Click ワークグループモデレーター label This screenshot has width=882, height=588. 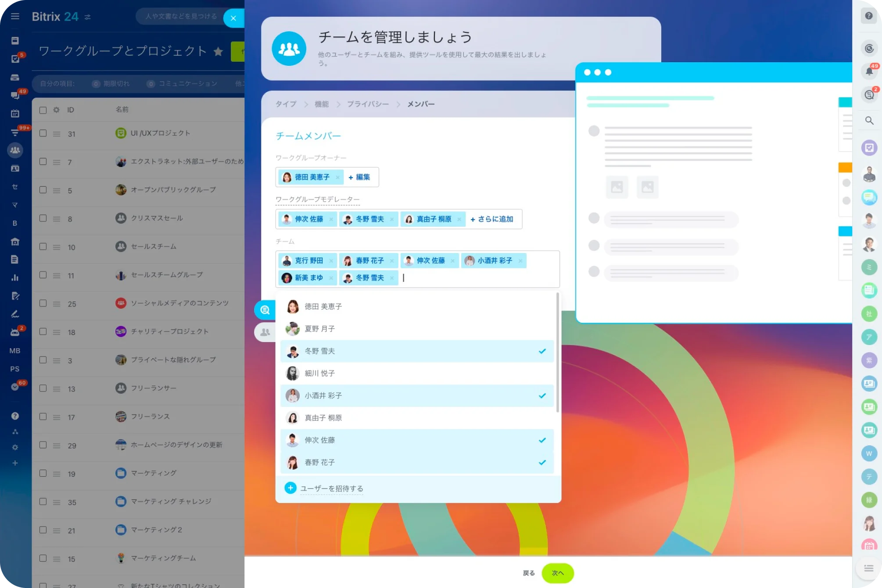click(x=317, y=200)
